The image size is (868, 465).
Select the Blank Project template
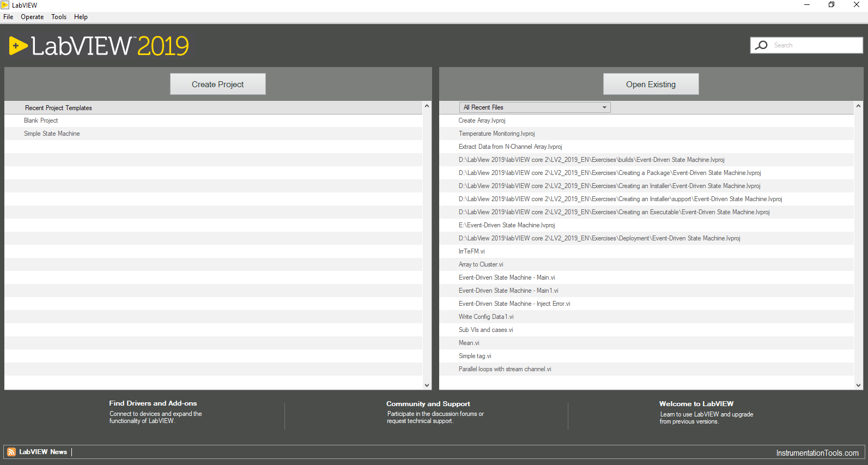[x=41, y=120]
